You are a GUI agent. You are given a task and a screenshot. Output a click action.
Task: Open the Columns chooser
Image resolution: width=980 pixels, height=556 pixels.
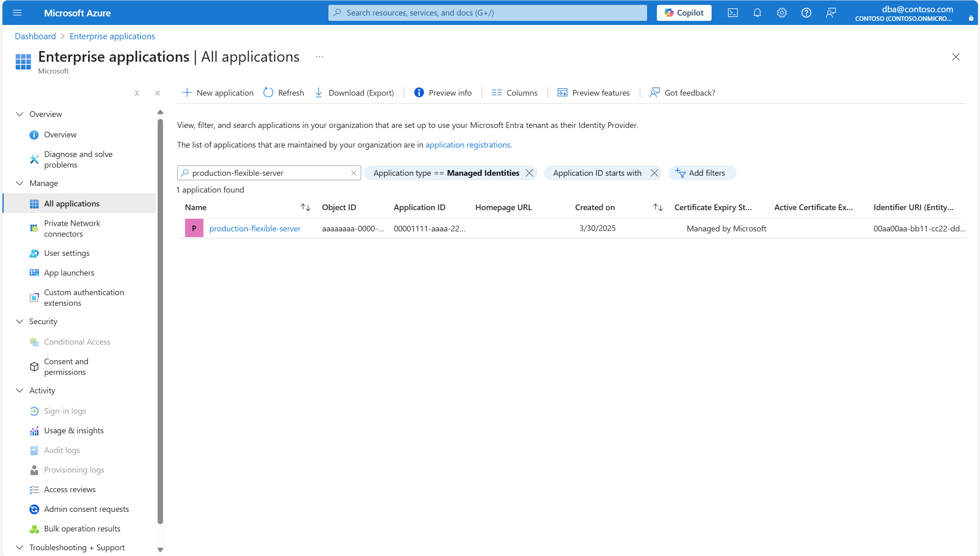(514, 93)
